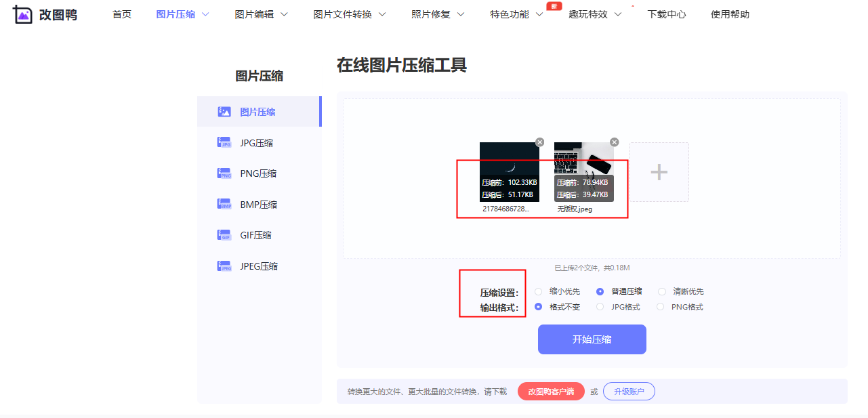The image size is (868, 418).
Task: Open the 首页 nav item
Action: [122, 14]
